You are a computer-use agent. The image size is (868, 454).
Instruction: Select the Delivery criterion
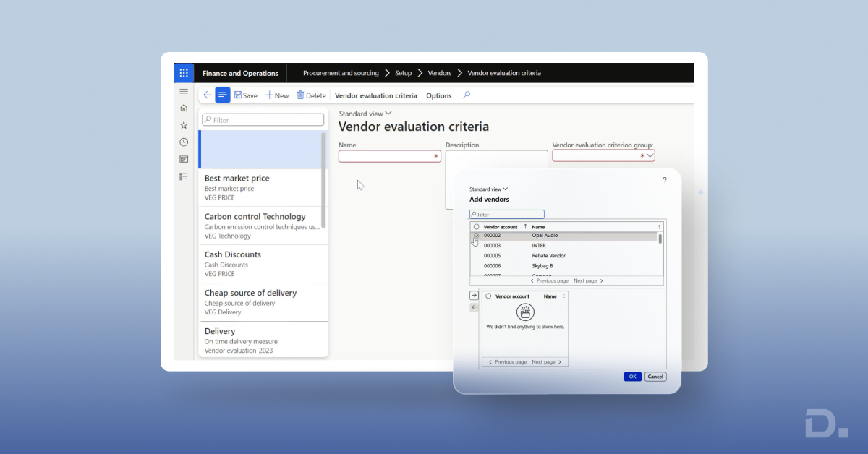tap(263, 339)
